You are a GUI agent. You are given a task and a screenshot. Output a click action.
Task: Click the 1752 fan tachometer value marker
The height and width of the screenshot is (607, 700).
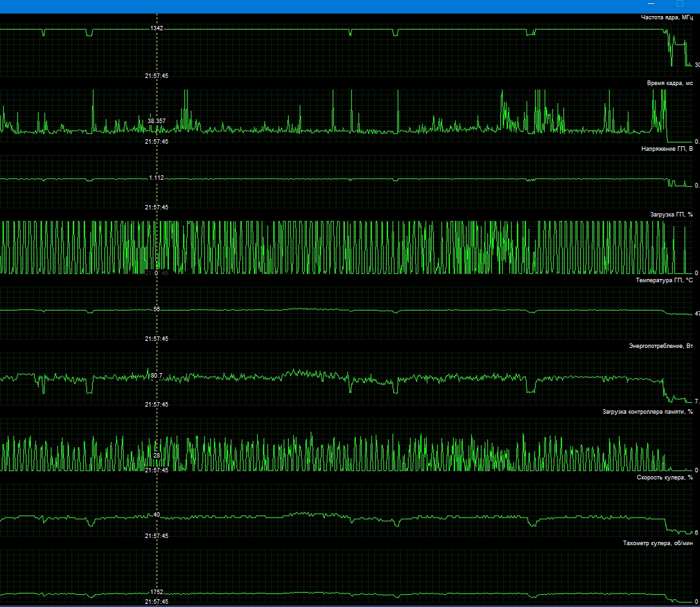point(157,592)
